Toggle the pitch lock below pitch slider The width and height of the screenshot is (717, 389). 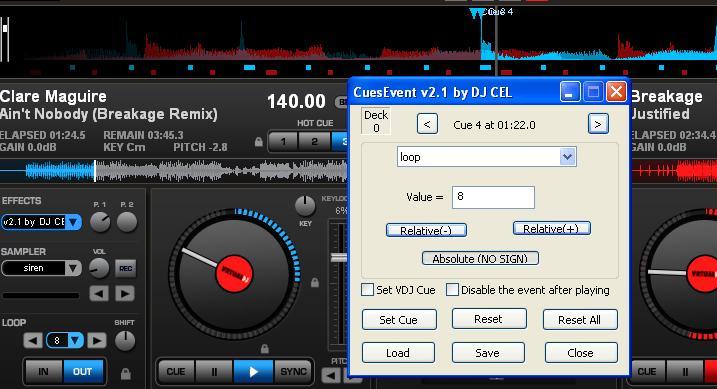(x=264, y=349)
